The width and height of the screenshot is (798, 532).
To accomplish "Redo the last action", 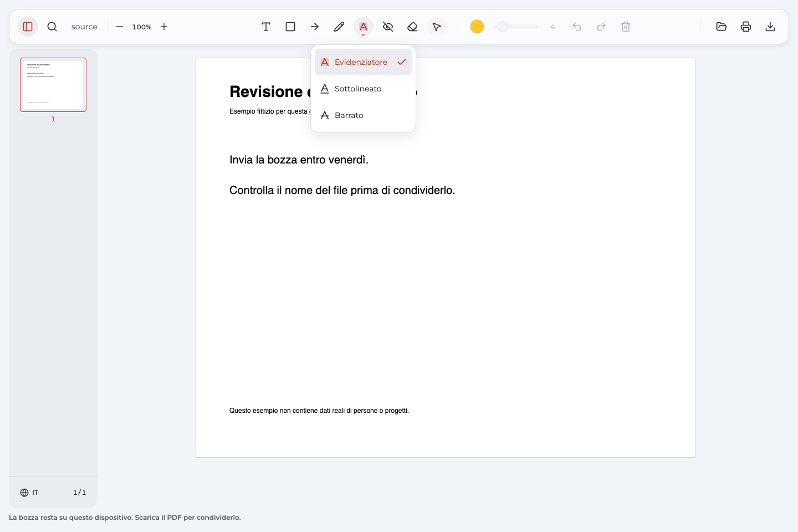I will click(601, 27).
